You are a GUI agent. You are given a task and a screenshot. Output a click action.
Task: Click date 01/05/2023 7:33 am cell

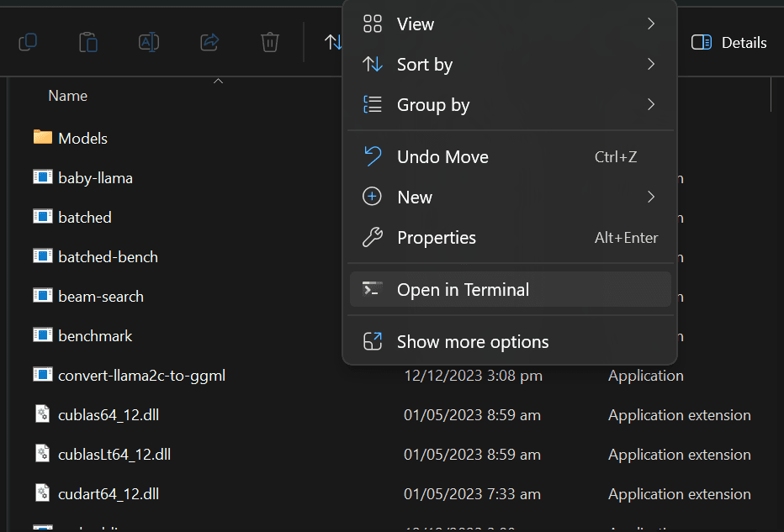(x=472, y=493)
